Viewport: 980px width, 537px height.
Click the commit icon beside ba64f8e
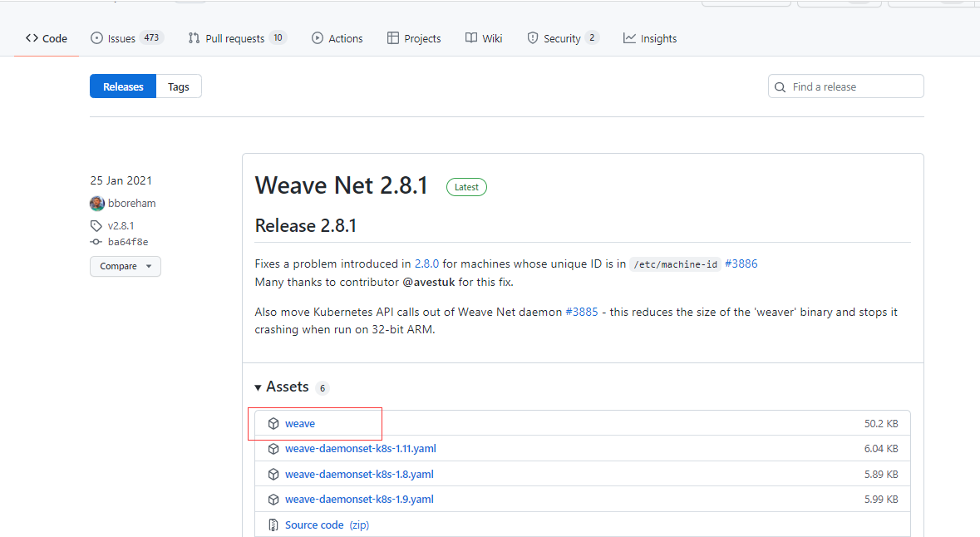(x=96, y=242)
